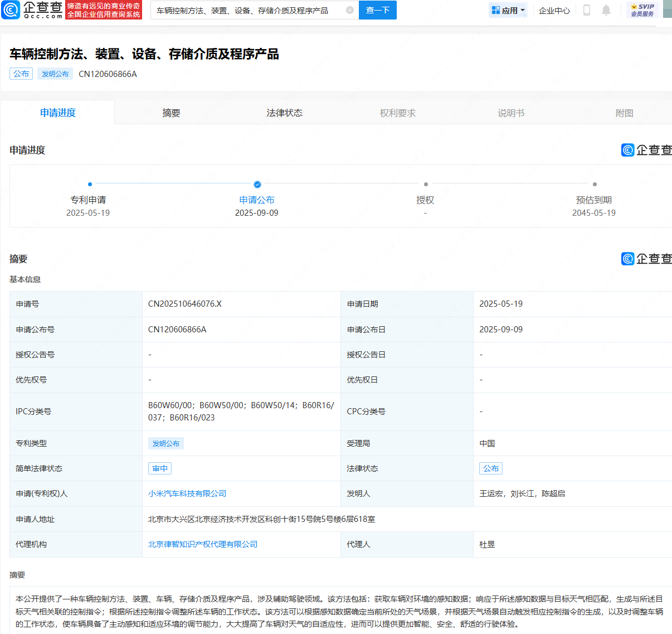672x634 pixels.
Task: Go to the 说明书 tab
Action: click(511, 113)
